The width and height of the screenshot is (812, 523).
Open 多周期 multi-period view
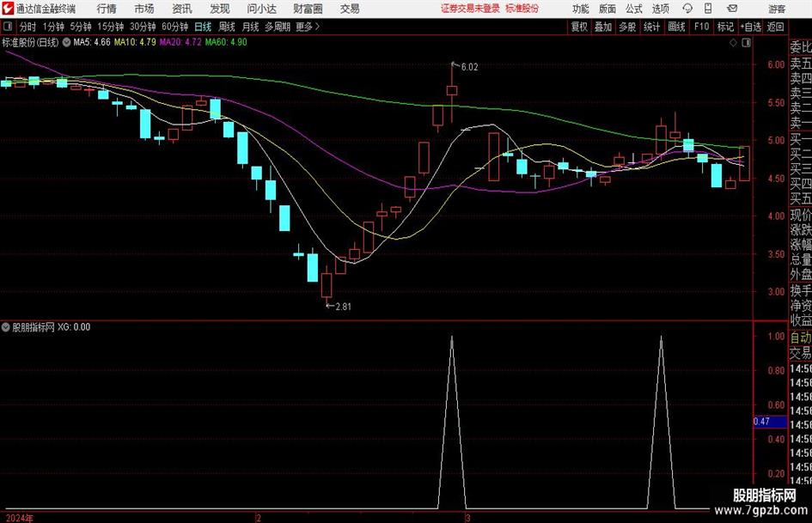click(278, 27)
